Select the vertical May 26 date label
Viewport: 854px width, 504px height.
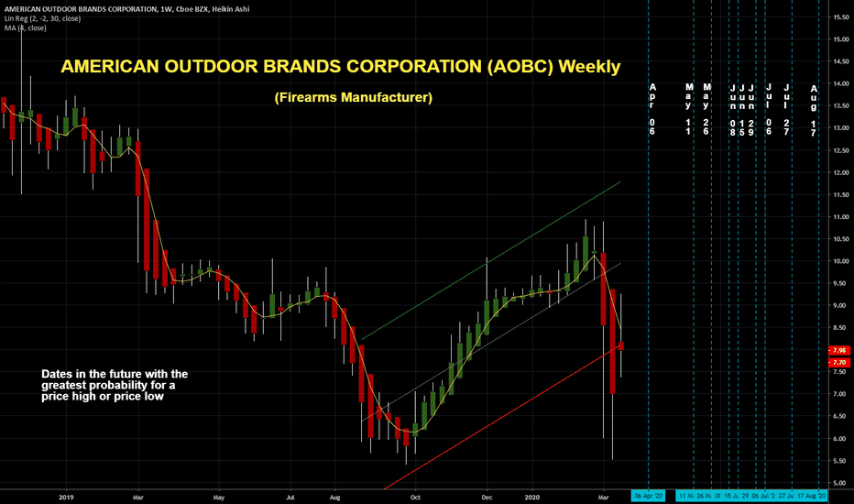(x=706, y=110)
